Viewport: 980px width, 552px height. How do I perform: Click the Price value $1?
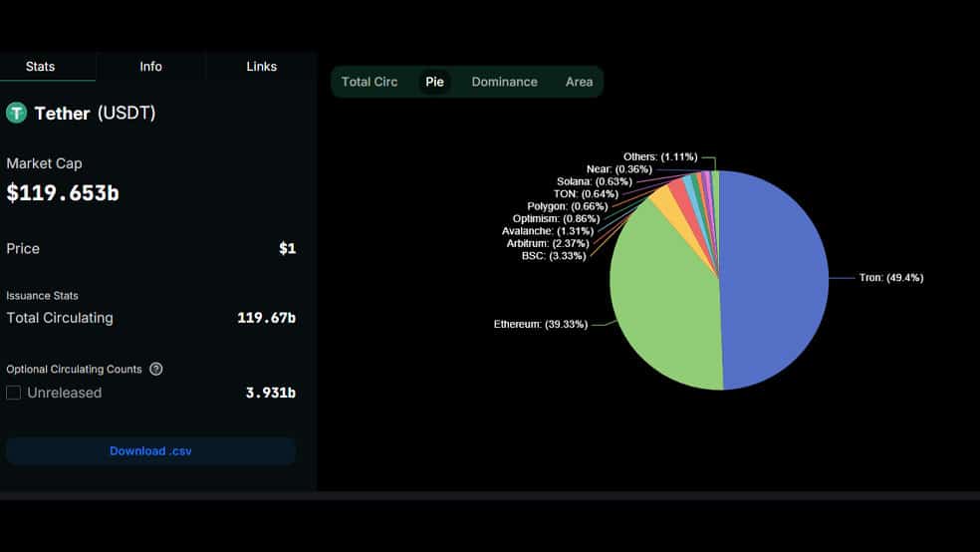pyautogui.click(x=288, y=248)
